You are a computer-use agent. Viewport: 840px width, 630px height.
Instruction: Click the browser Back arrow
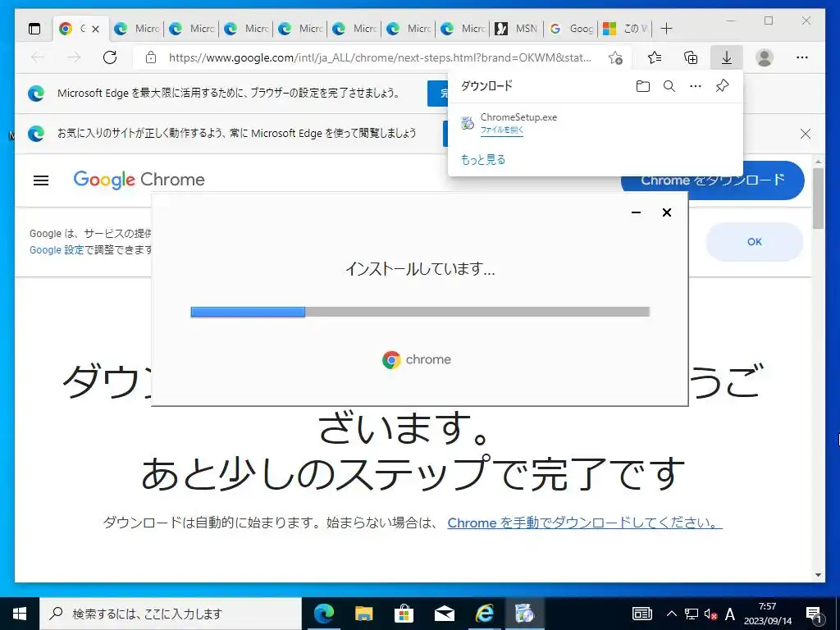[x=38, y=57]
